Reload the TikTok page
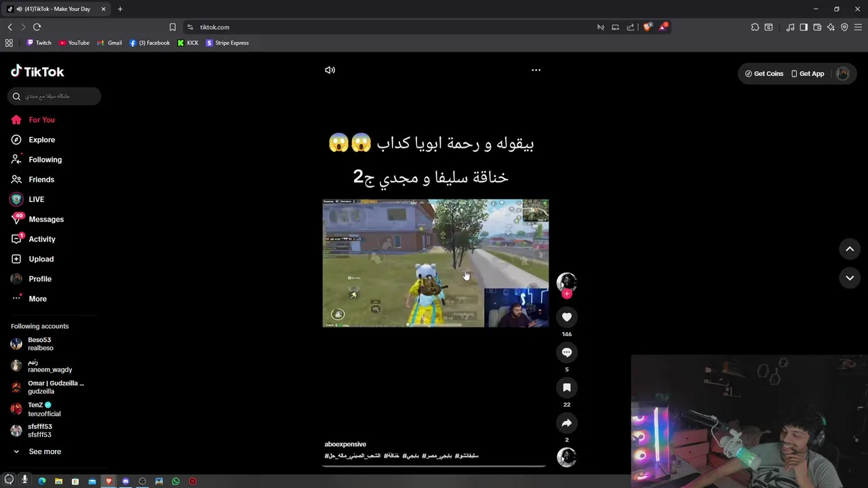 [x=37, y=27]
